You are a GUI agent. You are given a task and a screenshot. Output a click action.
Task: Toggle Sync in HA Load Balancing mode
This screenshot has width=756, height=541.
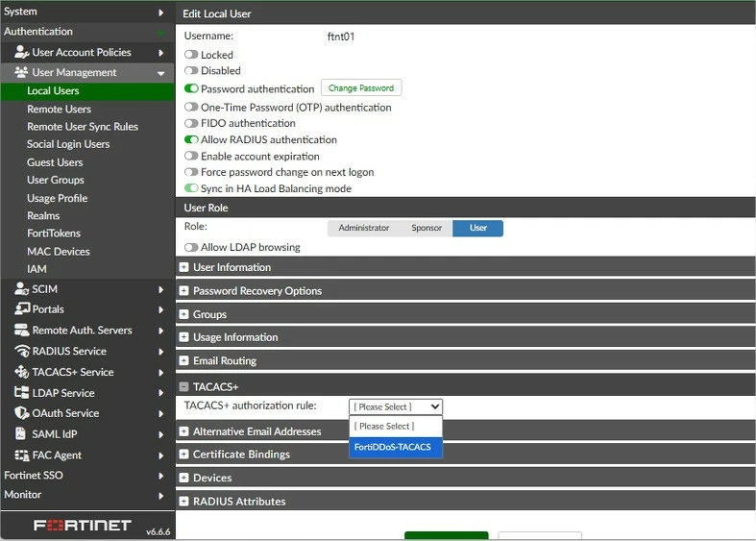click(x=191, y=188)
